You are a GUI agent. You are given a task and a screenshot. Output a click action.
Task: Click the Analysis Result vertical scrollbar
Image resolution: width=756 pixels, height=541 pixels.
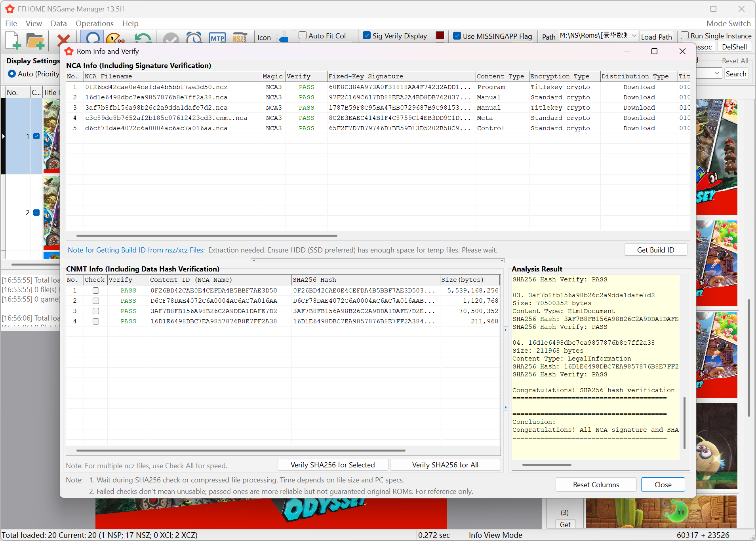click(x=684, y=423)
